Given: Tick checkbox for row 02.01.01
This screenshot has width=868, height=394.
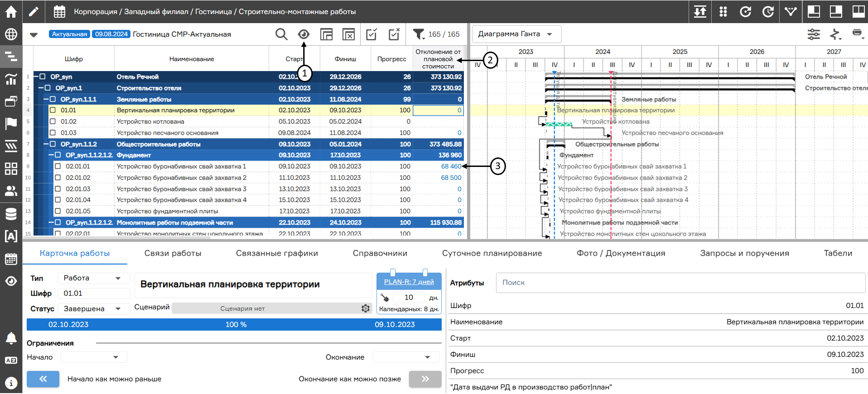Looking at the screenshot, I should [x=57, y=166].
